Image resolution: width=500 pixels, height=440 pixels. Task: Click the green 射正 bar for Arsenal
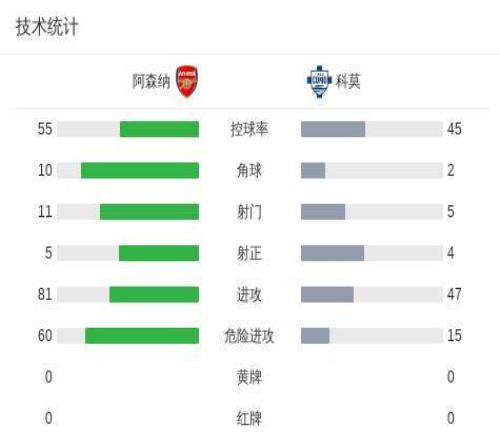coord(159,253)
